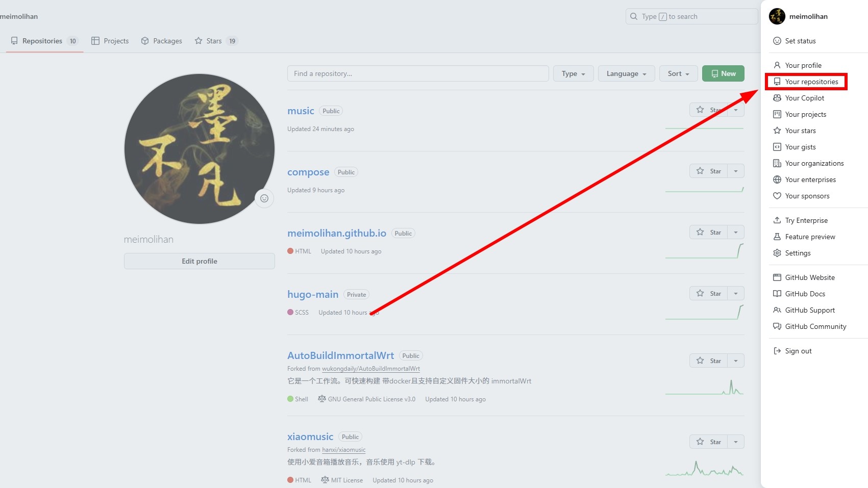868x488 pixels.
Task: Open the AutoBuildImmortalWrt repository
Action: pyautogui.click(x=340, y=355)
